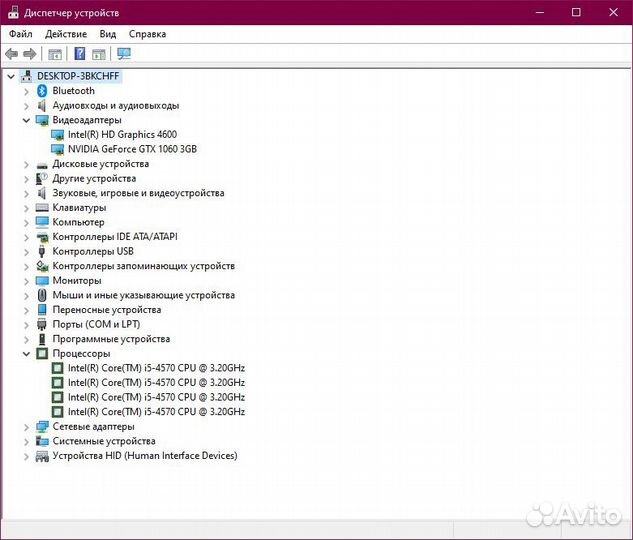
Task: Select Устройства HID (Human Interface Devices) label
Action: coord(145,456)
